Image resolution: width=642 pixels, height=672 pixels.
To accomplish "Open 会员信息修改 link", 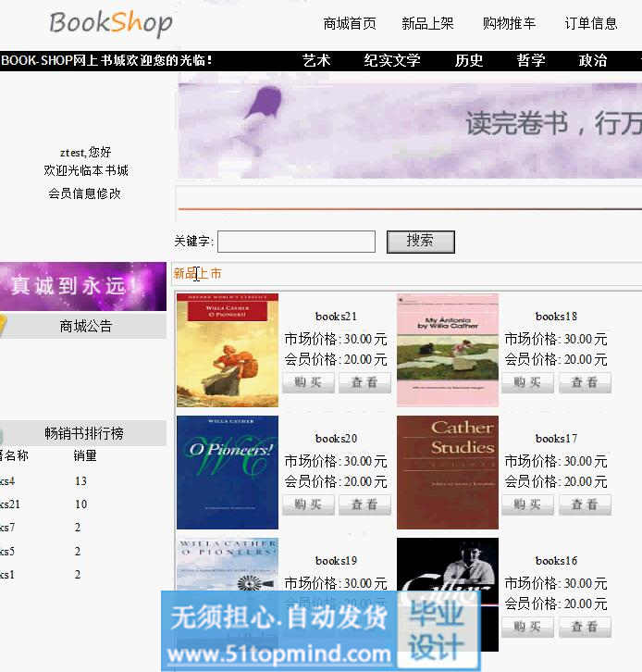I will coord(84,193).
